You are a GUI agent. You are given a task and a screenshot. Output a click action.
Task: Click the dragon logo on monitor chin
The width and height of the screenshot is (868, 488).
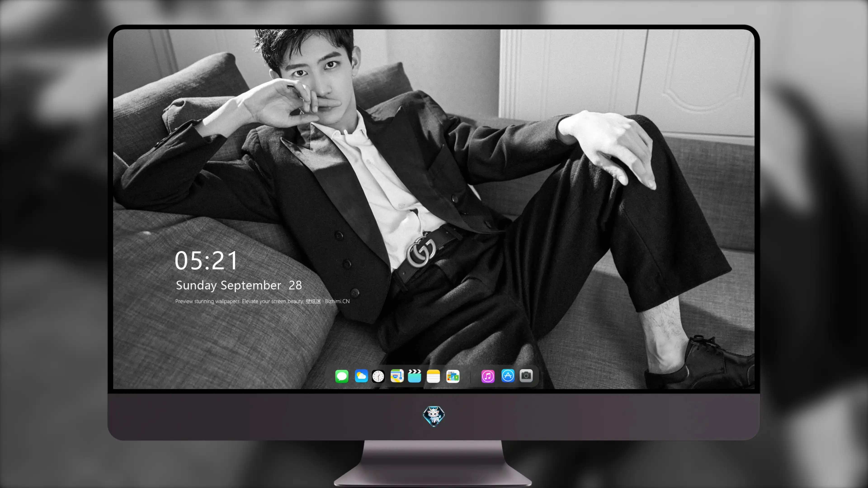pos(434,416)
